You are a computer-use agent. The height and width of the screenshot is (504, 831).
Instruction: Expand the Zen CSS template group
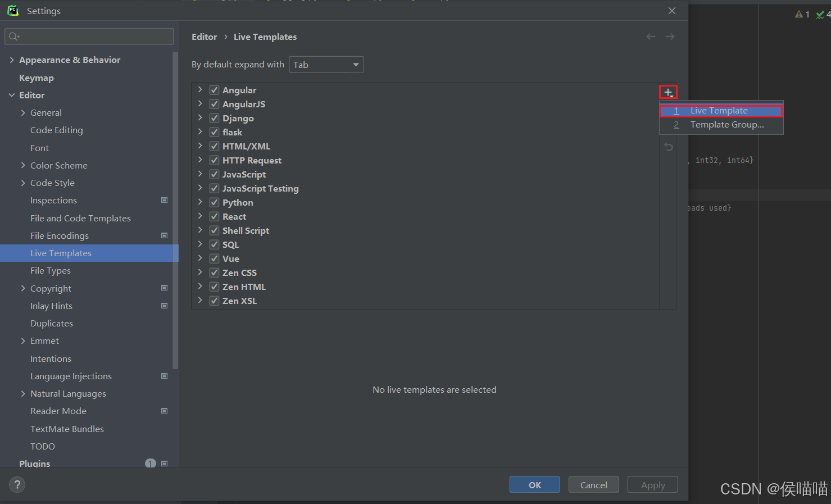coord(200,272)
